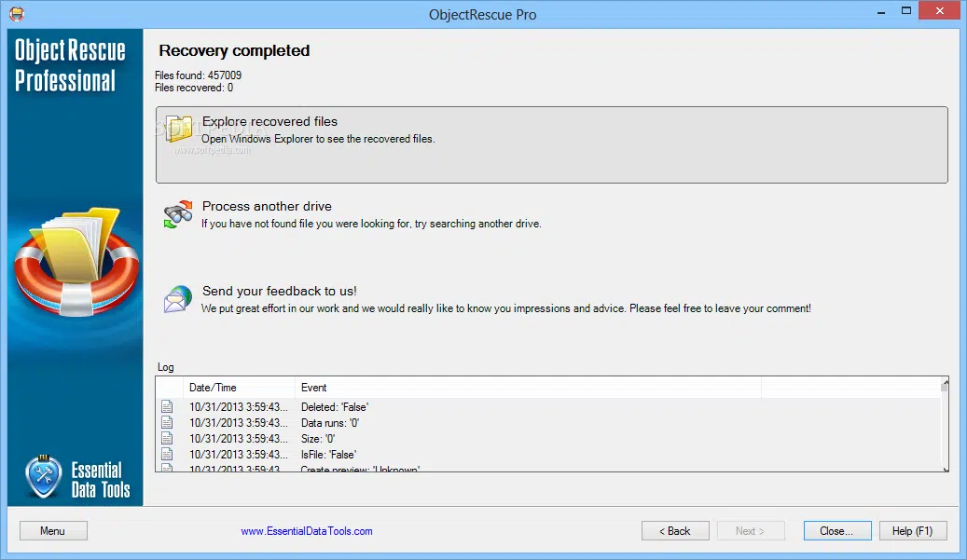967x560 pixels.
Task: Visit the www.EssentialDataTools.com link
Action: point(307,531)
